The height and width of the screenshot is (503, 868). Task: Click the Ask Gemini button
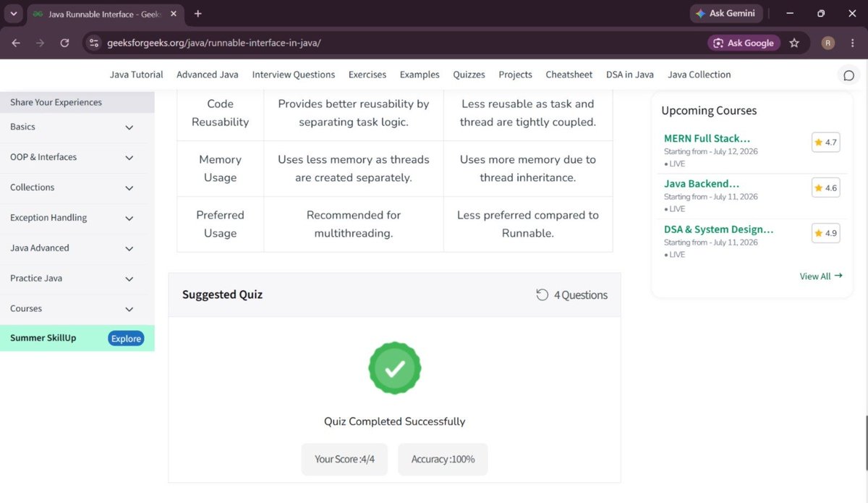[x=726, y=13]
